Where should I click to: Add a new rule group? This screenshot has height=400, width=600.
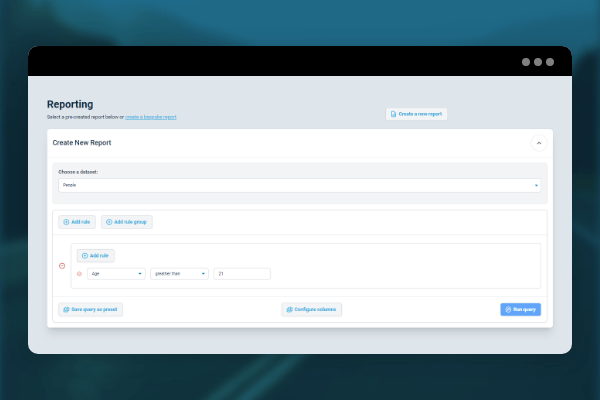click(x=127, y=221)
